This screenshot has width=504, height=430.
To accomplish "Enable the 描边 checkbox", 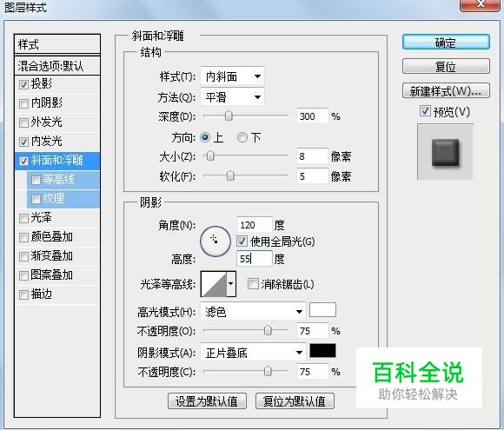I will [23, 294].
